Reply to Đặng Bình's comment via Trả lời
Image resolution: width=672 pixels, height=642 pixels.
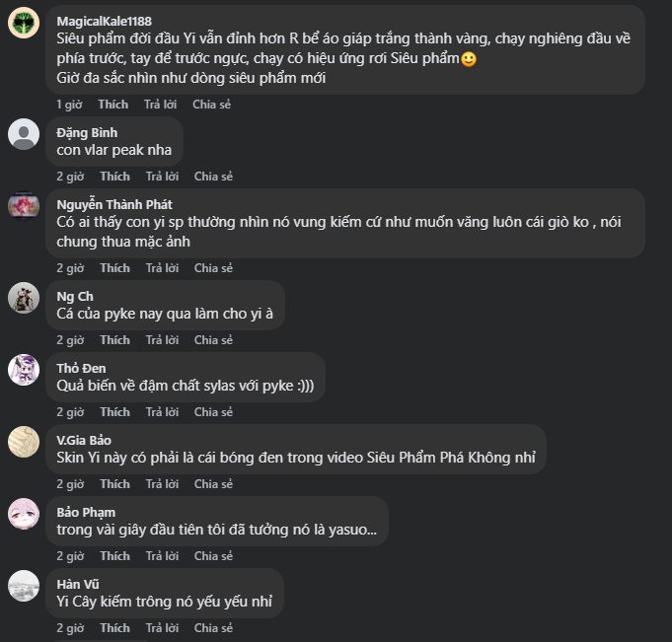(162, 177)
